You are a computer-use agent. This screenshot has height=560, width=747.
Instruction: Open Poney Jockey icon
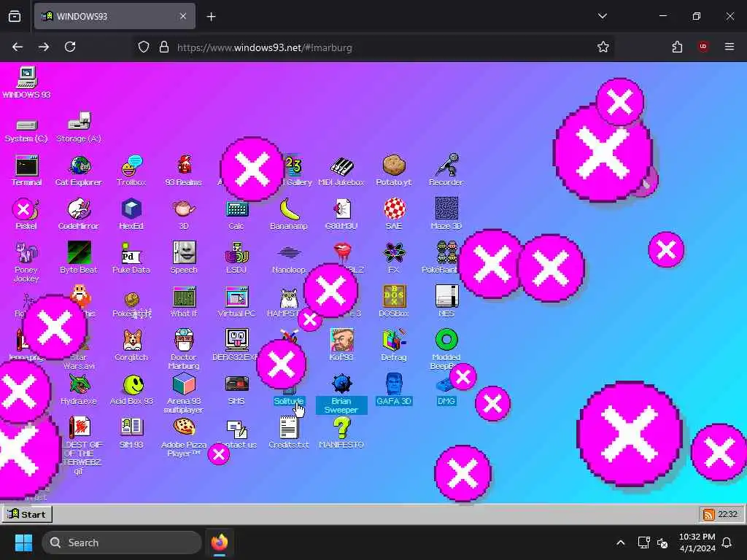[27, 252]
